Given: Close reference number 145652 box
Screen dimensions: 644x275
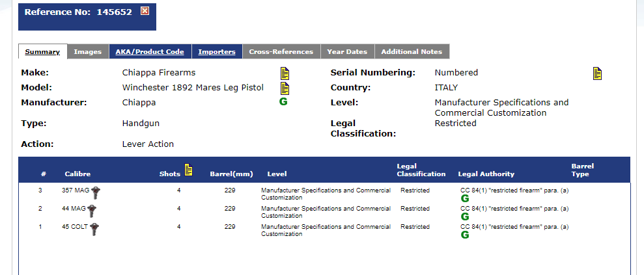Looking at the screenshot, I should point(145,11).
